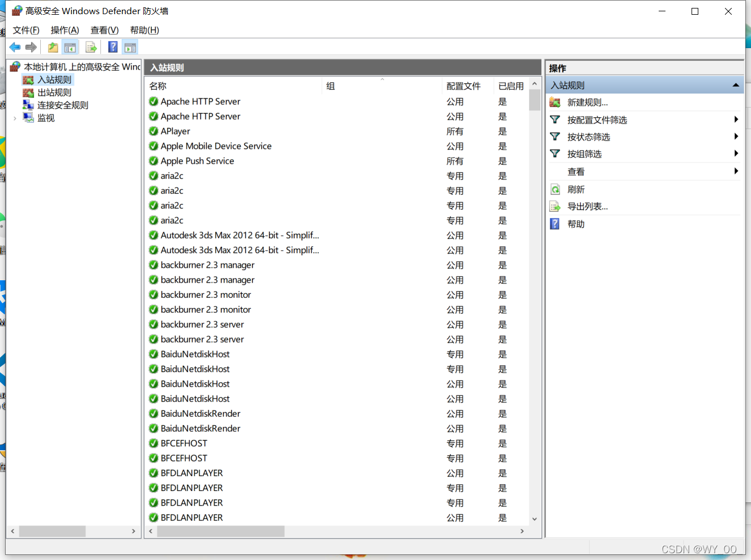Viewport: 751px width, 560px height.
Task: Select the first BFCEFHOST rule
Action: [x=336, y=443]
